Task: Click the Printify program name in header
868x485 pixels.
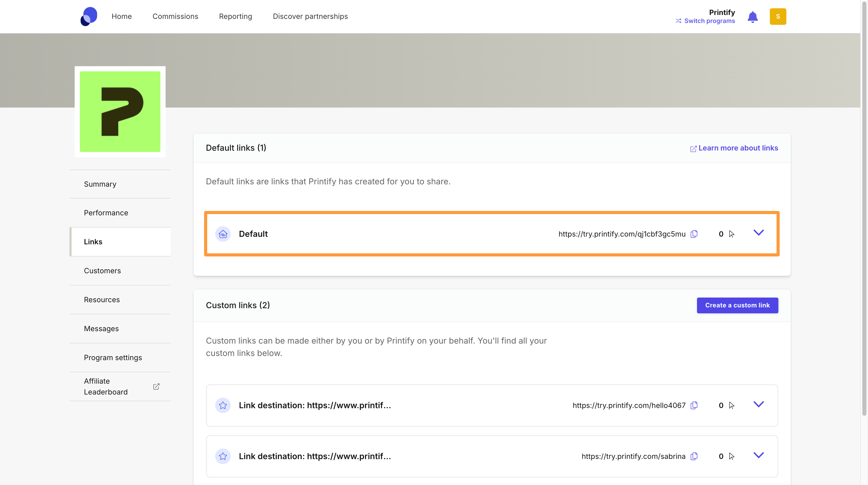Action: [722, 12]
